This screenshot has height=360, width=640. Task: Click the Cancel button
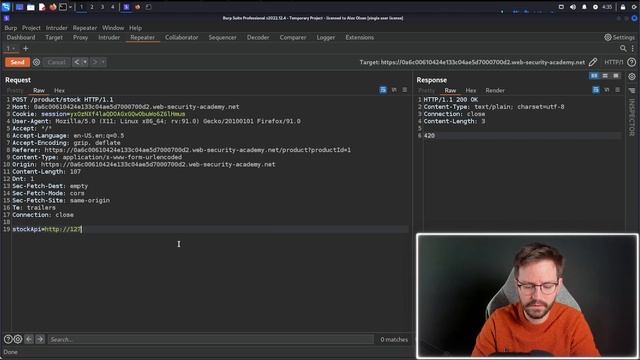[56, 62]
